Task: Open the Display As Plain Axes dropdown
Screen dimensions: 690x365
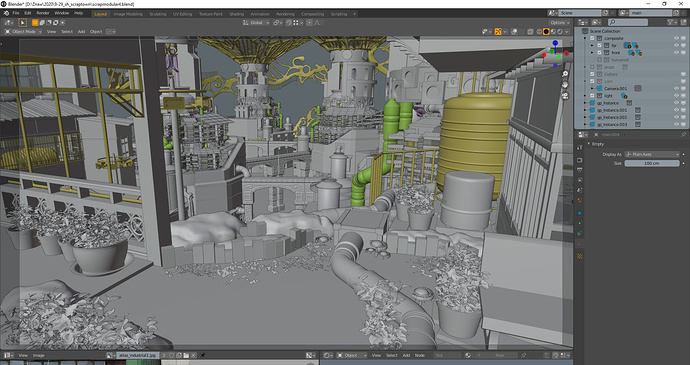Action: [x=652, y=155]
